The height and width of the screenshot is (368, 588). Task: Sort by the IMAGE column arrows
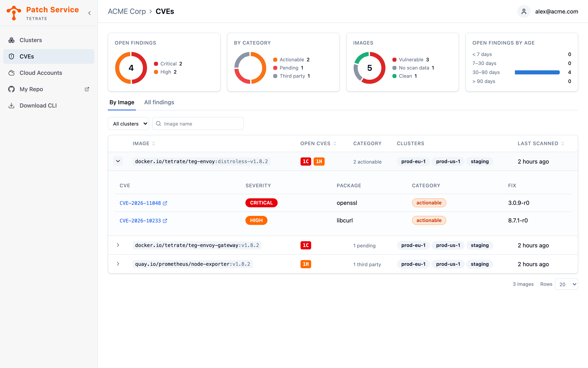(x=154, y=144)
